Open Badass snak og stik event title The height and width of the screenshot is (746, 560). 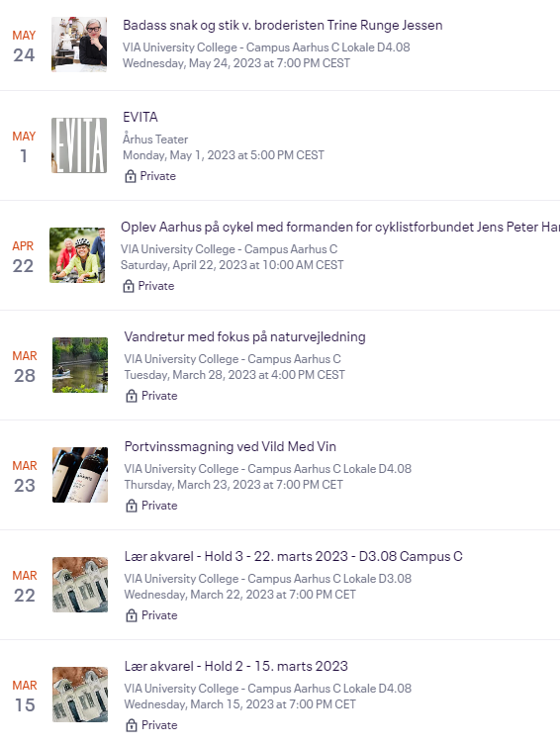click(x=283, y=25)
